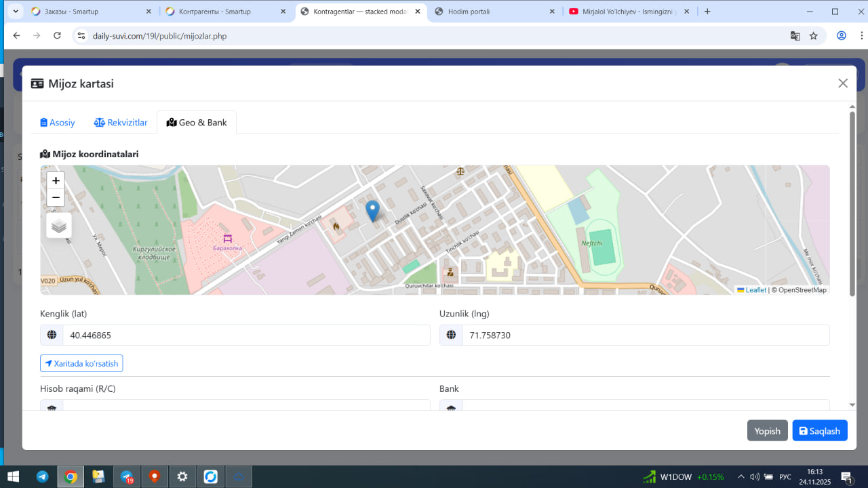Screen dimensions: 868x488
Task: Switch the РУС keyboard language indicator
Action: pos(785,476)
